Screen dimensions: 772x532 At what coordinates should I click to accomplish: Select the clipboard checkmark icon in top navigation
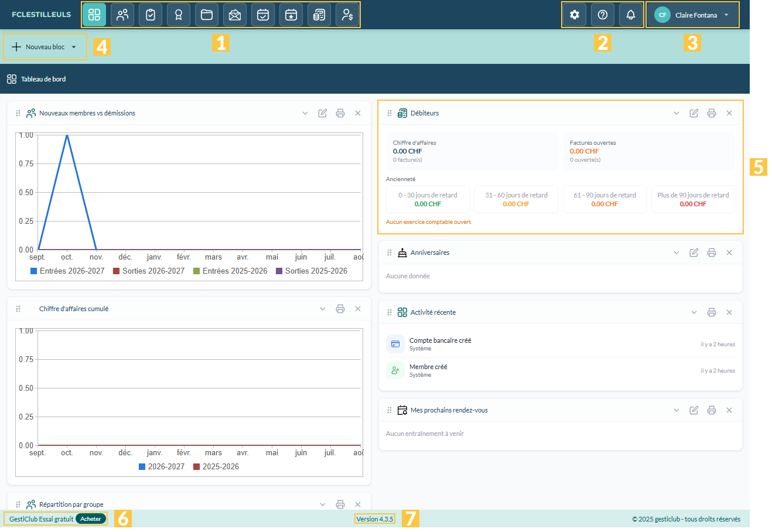tap(151, 15)
